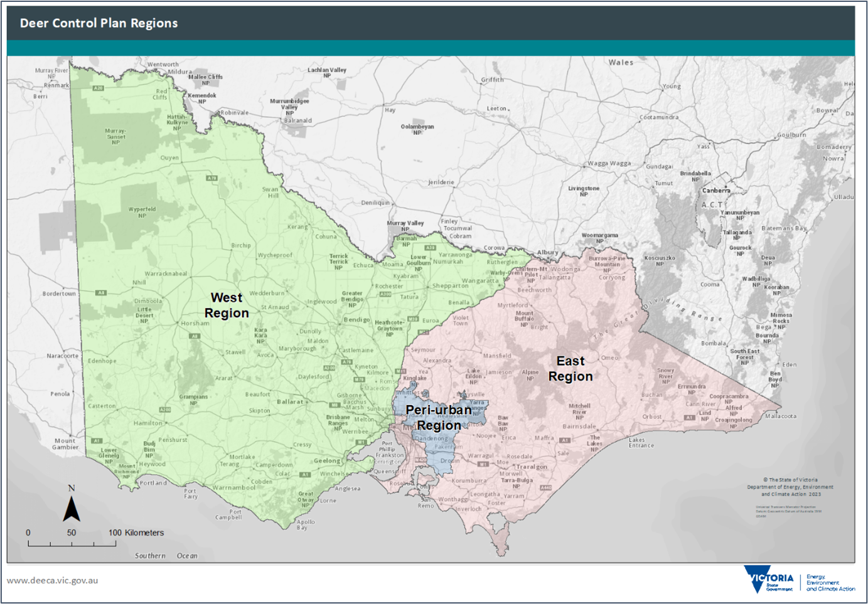Click the 'East Region' label

click(x=571, y=369)
